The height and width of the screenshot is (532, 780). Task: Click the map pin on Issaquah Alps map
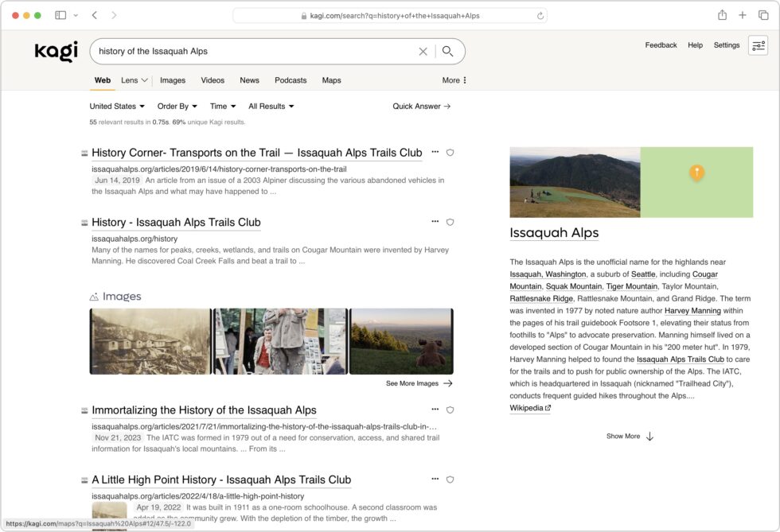pyautogui.click(x=696, y=172)
